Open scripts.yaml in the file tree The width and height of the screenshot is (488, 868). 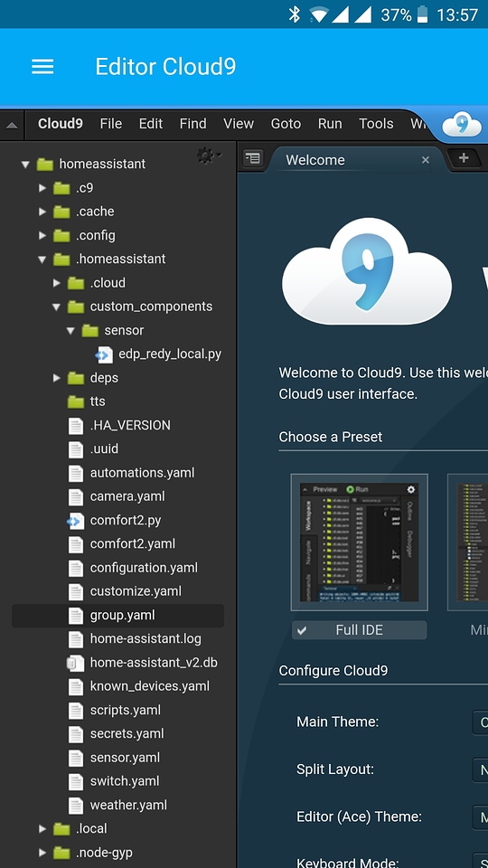126,711
